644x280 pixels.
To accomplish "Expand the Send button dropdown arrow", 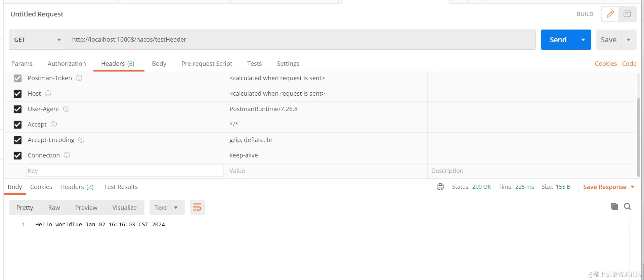I will (583, 40).
